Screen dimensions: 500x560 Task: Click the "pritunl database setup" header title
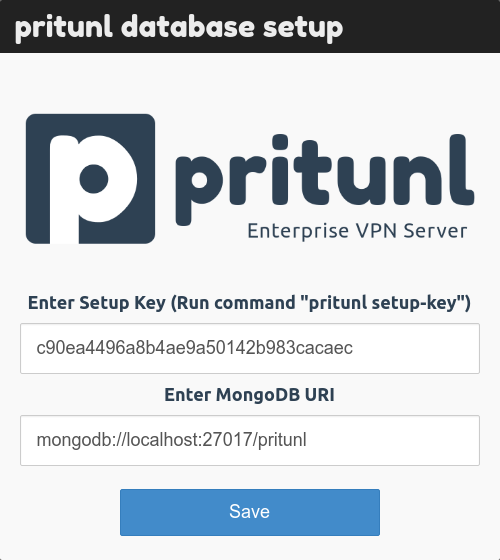point(179,28)
